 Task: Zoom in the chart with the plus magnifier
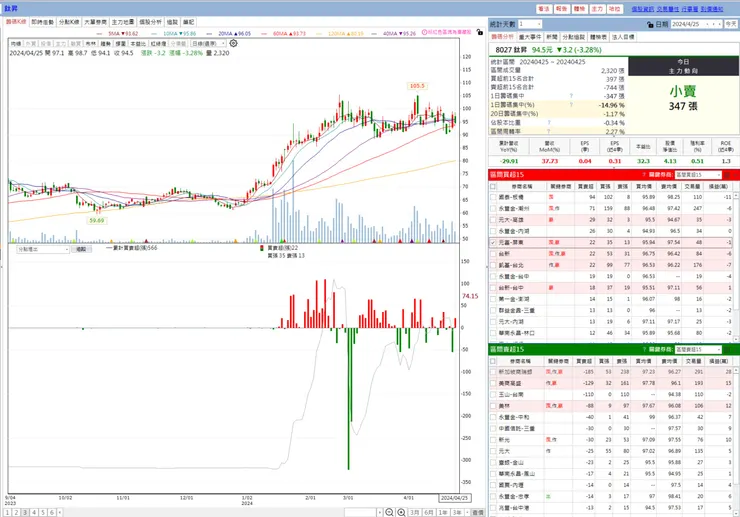tap(401, 512)
